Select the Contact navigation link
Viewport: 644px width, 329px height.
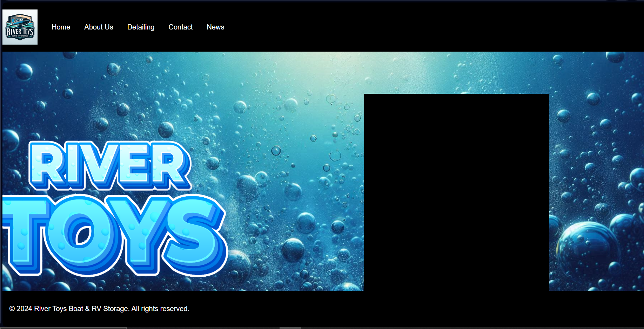pos(181,27)
